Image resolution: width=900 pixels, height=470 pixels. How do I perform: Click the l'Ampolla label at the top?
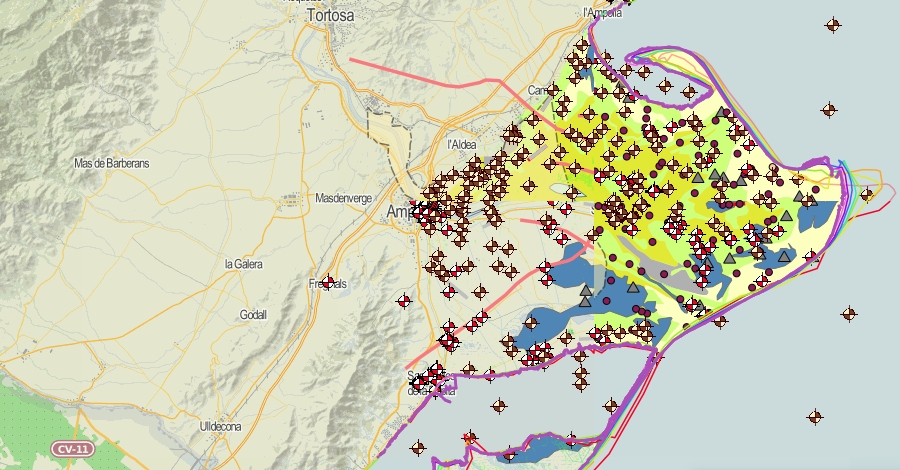coord(602,13)
